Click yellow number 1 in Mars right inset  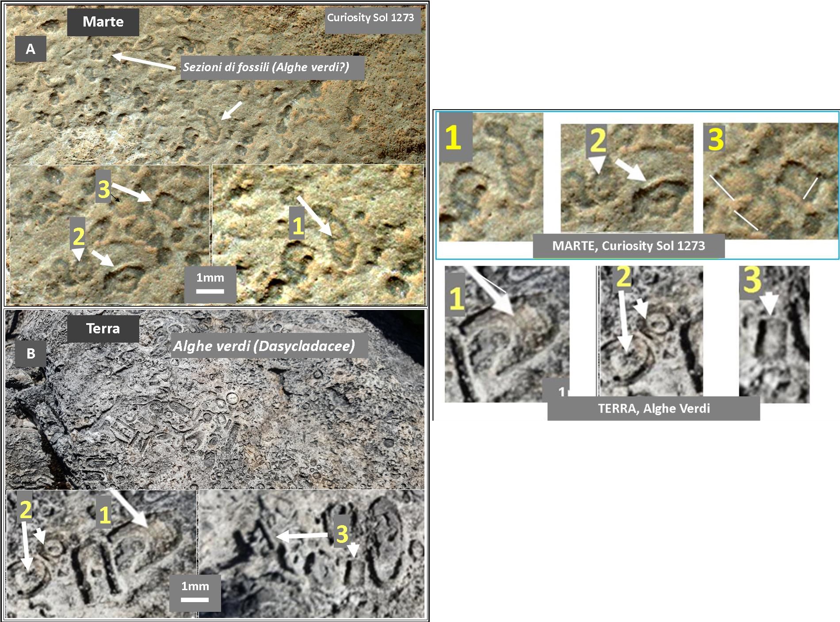pyautogui.click(x=298, y=225)
